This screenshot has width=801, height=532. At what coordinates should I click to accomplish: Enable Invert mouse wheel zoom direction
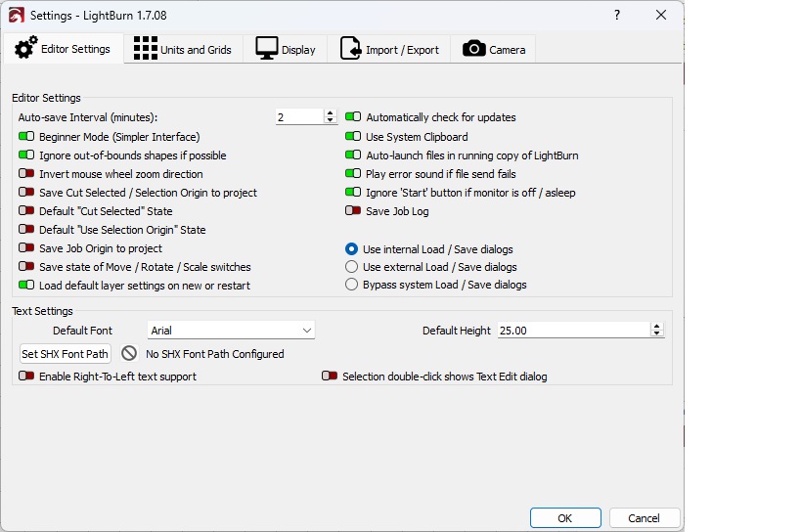point(26,174)
